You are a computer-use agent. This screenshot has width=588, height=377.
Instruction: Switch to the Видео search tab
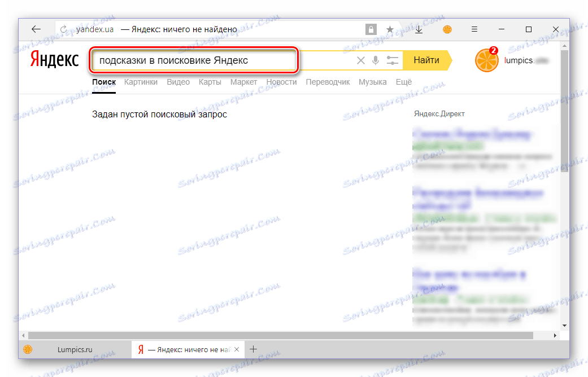point(178,82)
